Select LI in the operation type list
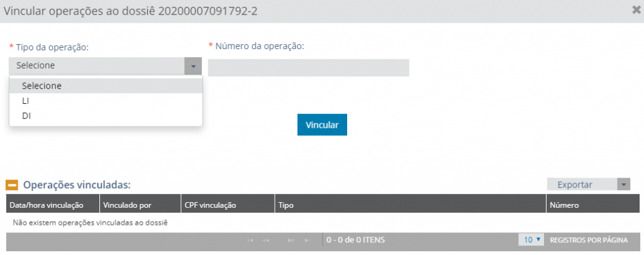This screenshot has width=644, height=255. pos(106,101)
